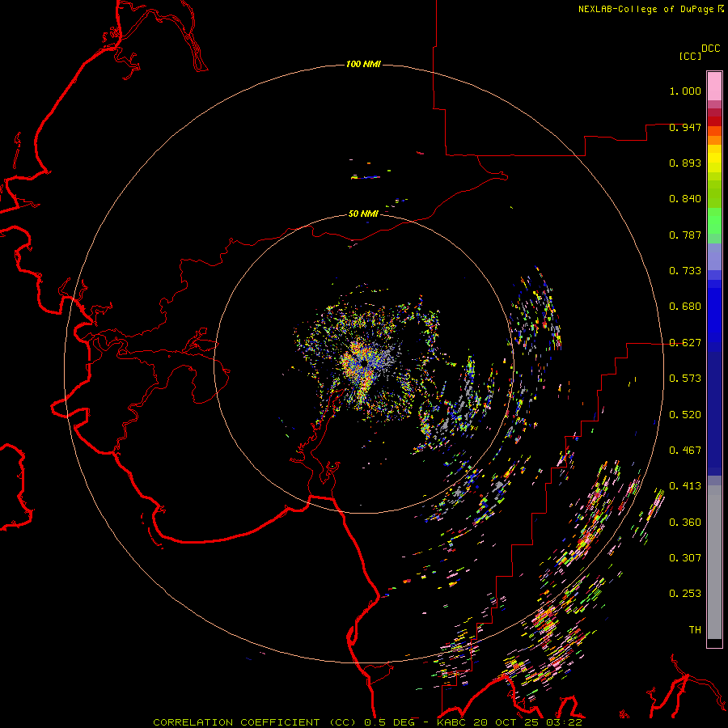This screenshot has height=728, width=728.
Task: Click the 50 NMI range ring label
Action: [363, 214]
